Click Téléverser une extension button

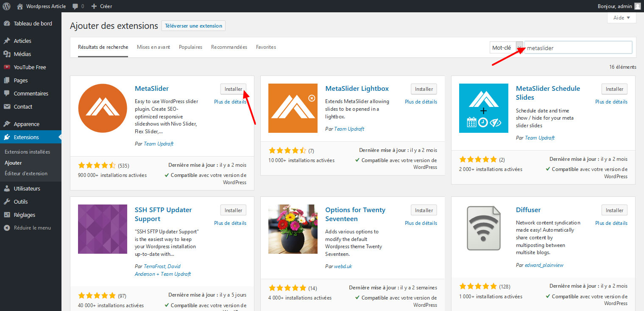point(193,26)
